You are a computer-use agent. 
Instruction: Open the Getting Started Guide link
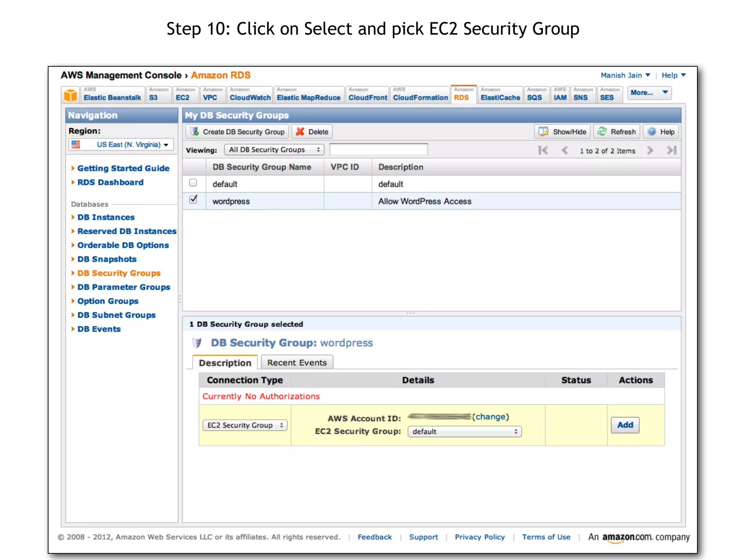pyautogui.click(x=123, y=168)
